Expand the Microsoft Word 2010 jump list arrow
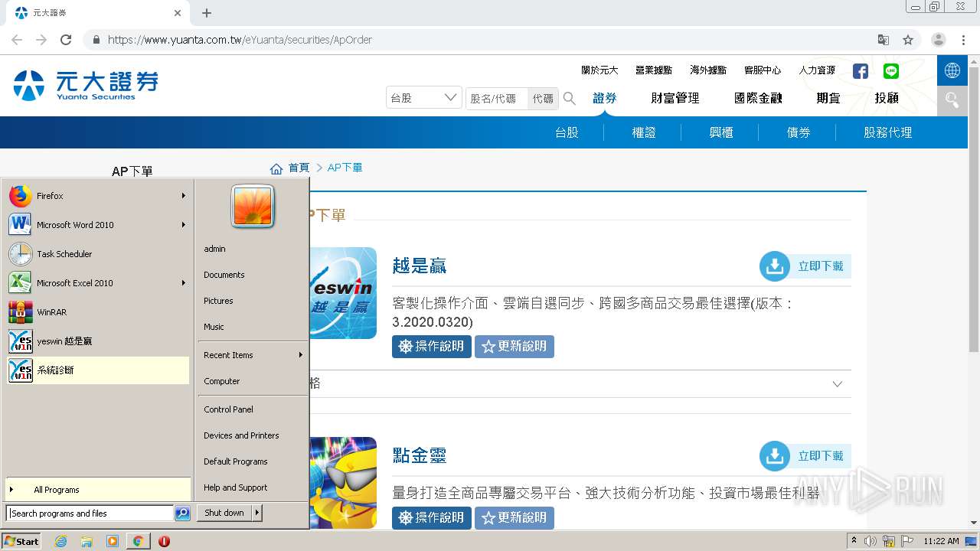The height and width of the screenshot is (551, 980). tap(184, 225)
